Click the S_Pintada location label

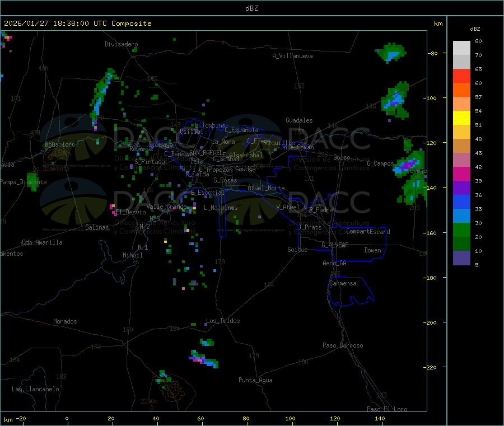pos(150,162)
